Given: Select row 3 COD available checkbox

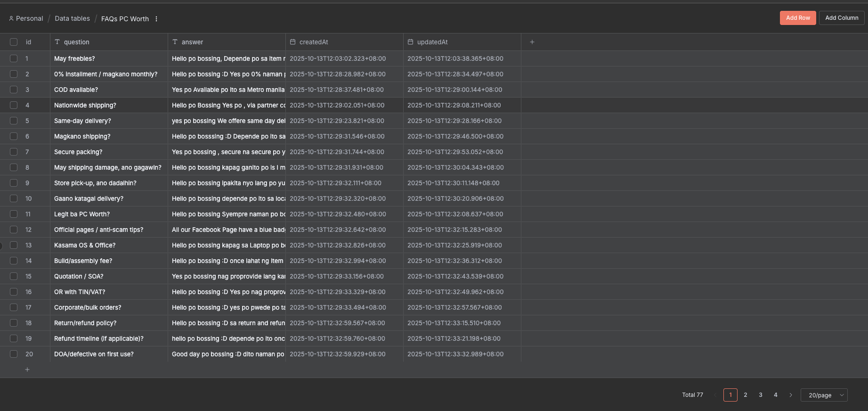Looking at the screenshot, I should click(x=14, y=90).
